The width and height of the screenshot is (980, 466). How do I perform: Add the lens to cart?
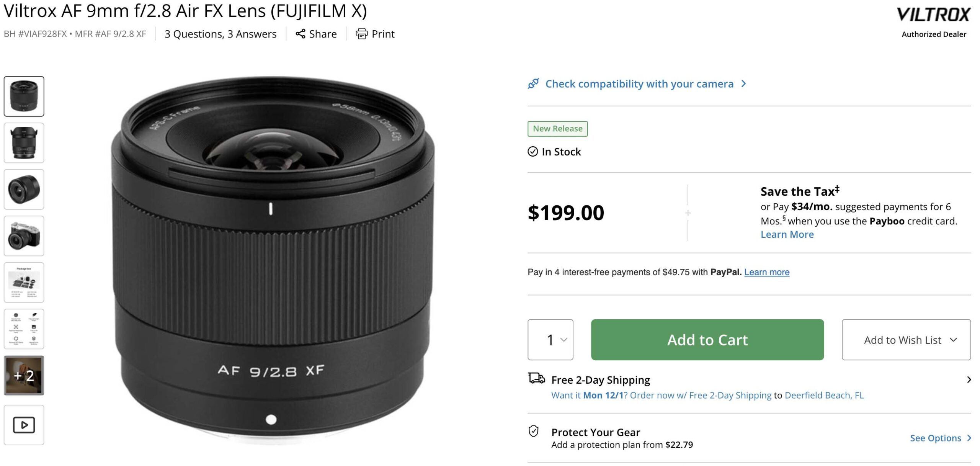[x=707, y=340]
